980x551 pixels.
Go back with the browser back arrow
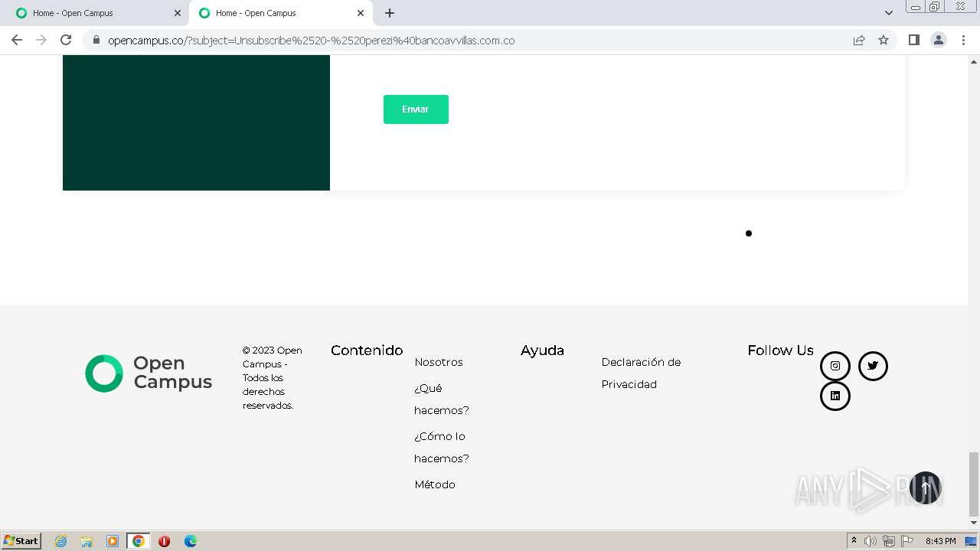tap(17, 40)
